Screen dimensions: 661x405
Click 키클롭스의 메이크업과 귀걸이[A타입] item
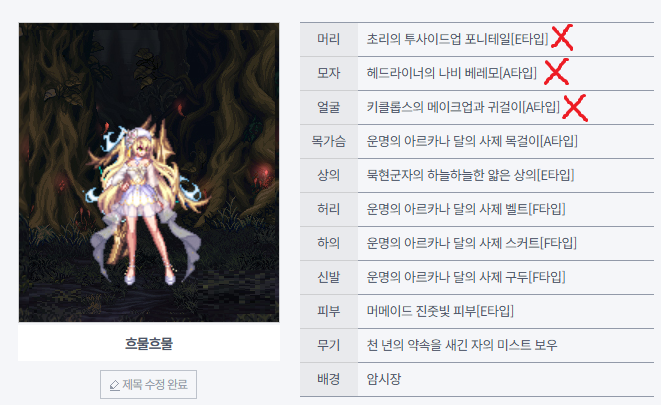click(x=463, y=107)
